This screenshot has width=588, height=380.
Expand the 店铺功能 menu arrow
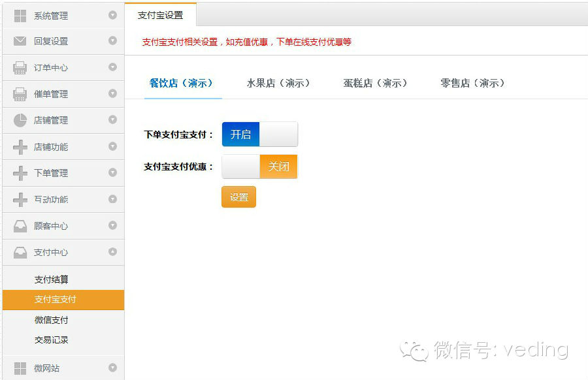click(x=112, y=146)
